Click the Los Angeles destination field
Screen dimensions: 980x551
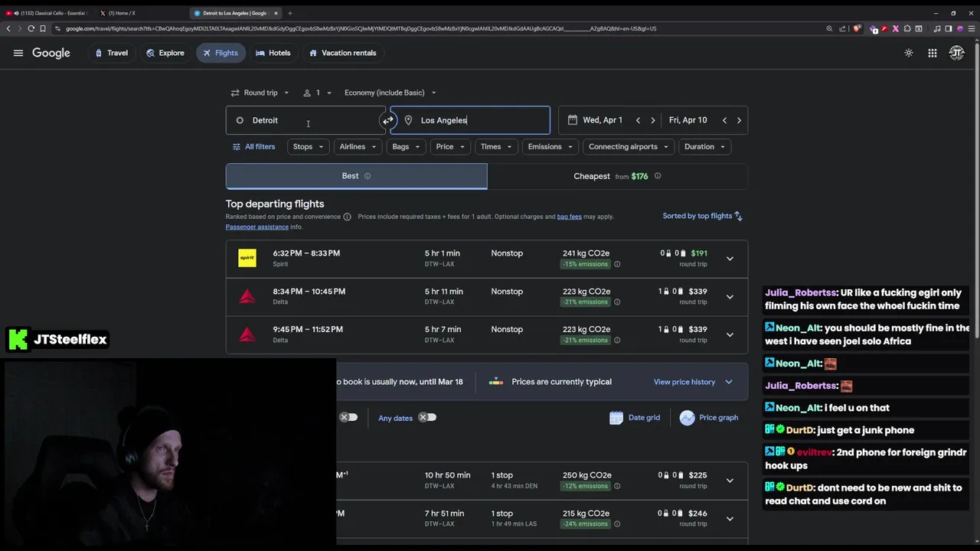coord(470,120)
